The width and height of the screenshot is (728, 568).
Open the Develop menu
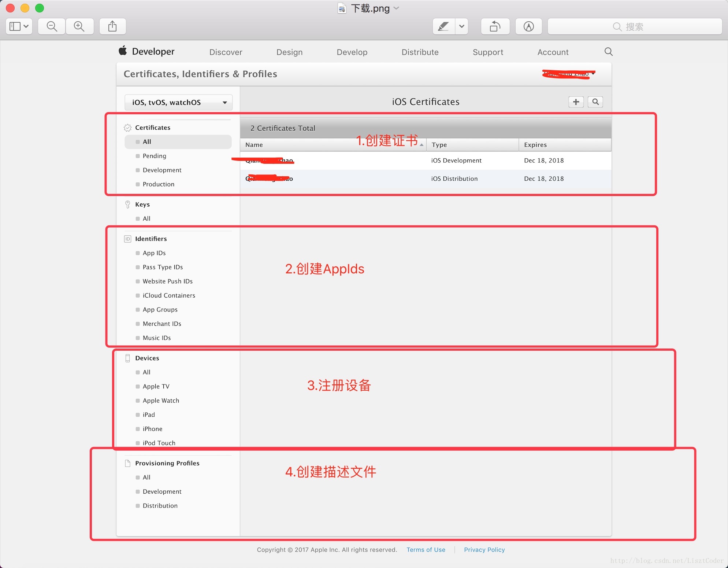pos(352,52)
